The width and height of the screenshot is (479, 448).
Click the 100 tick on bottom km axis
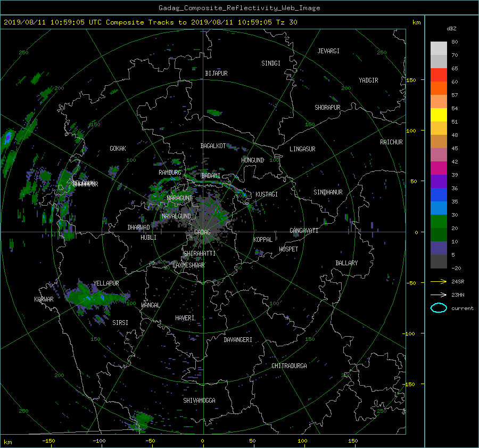(x=302, y=441)
